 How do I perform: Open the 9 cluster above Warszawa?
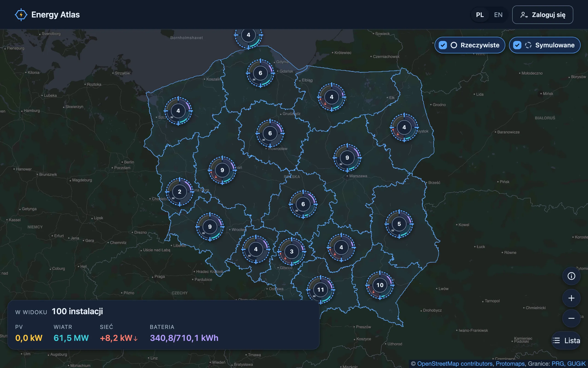coord(347,158)
